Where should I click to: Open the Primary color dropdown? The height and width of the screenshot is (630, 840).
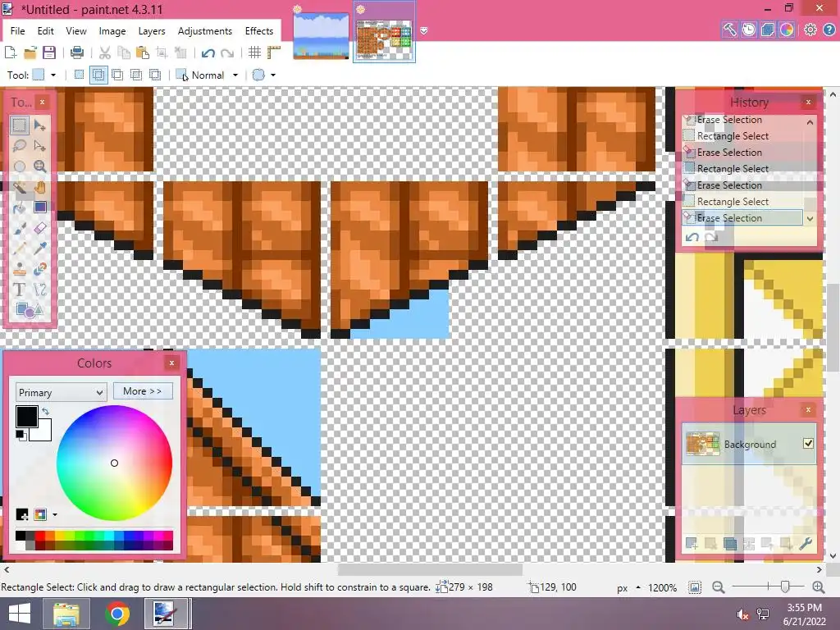pyautogui.click(x=61, y=392)
